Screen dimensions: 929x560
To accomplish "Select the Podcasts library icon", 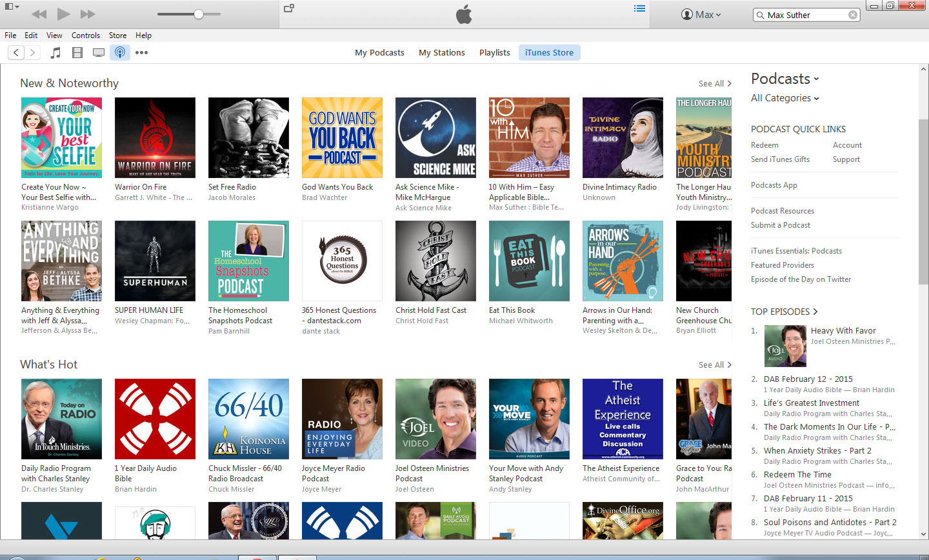I will pyautogui.click(x=120, y=53).
